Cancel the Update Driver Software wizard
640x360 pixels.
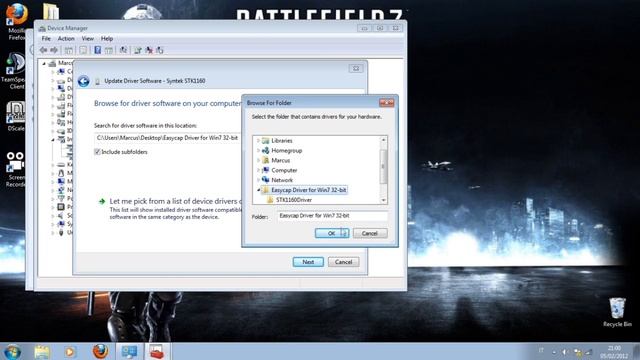coord(344,262)
